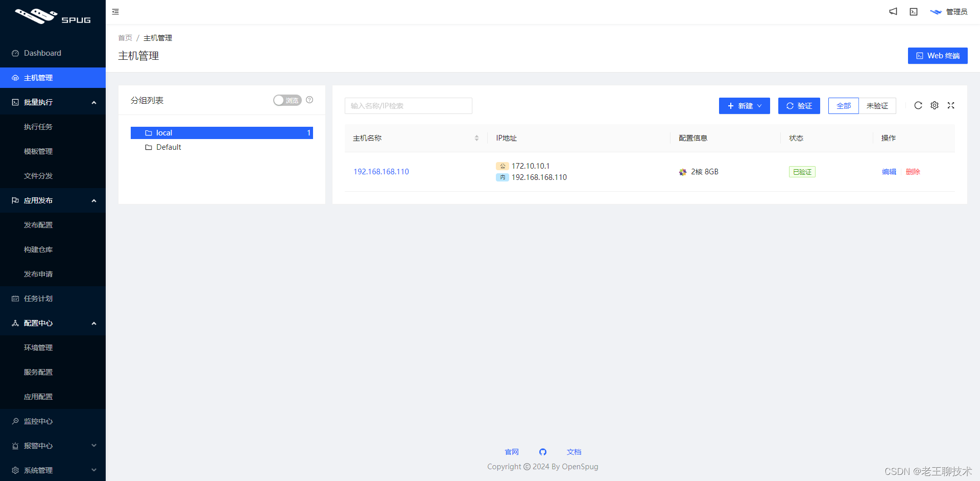Open table column settings gear icon
This screenshot has width=980, height=481.
click(x=935, y=105)
